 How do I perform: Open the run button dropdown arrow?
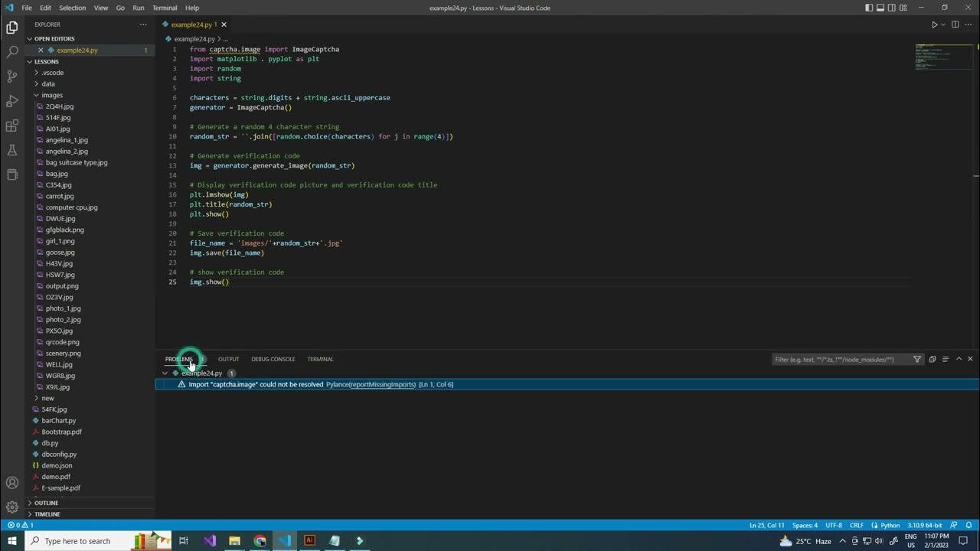point(943,24)
